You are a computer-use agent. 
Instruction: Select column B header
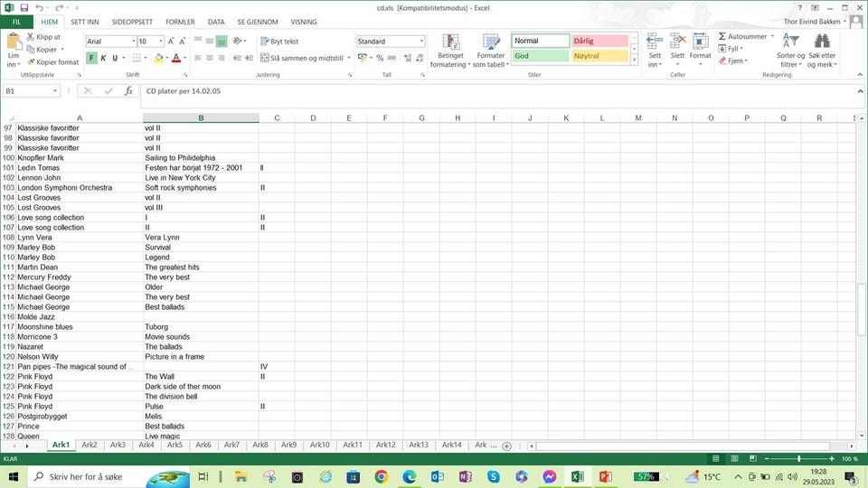(x=201, y=117)
